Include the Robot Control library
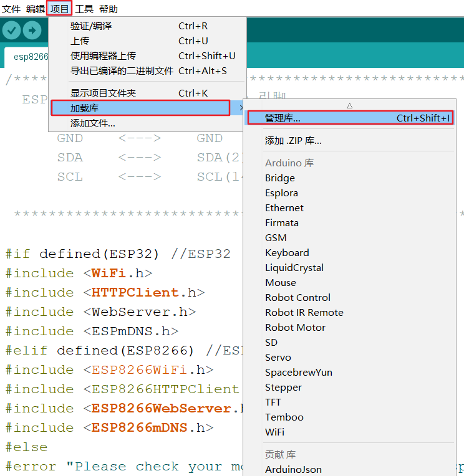 click(349, 297)
